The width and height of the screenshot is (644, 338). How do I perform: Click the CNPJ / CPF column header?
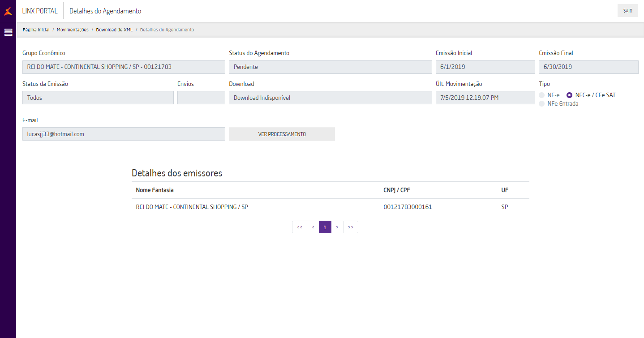[x=396, y=190]
